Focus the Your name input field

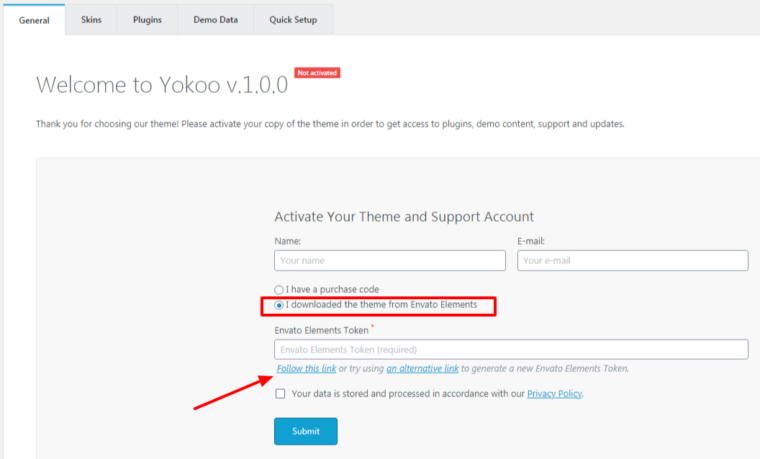pyautogui.click(x=390, y=260)
